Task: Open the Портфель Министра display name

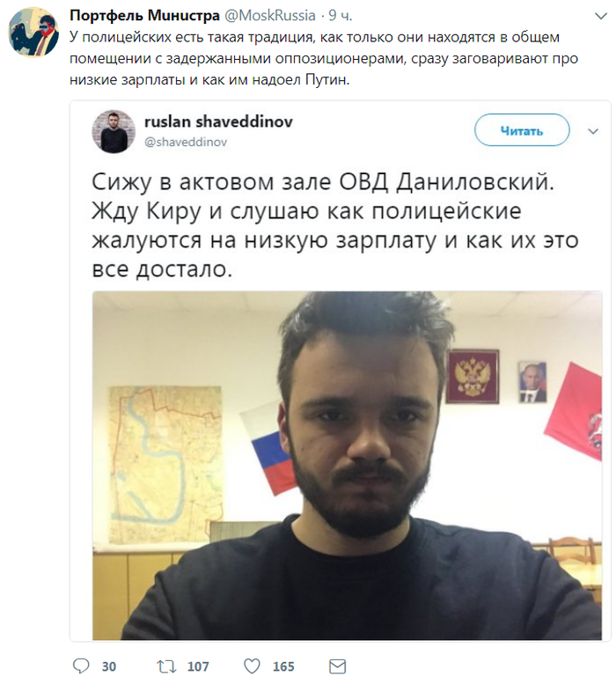Action: tap(144, 15)
